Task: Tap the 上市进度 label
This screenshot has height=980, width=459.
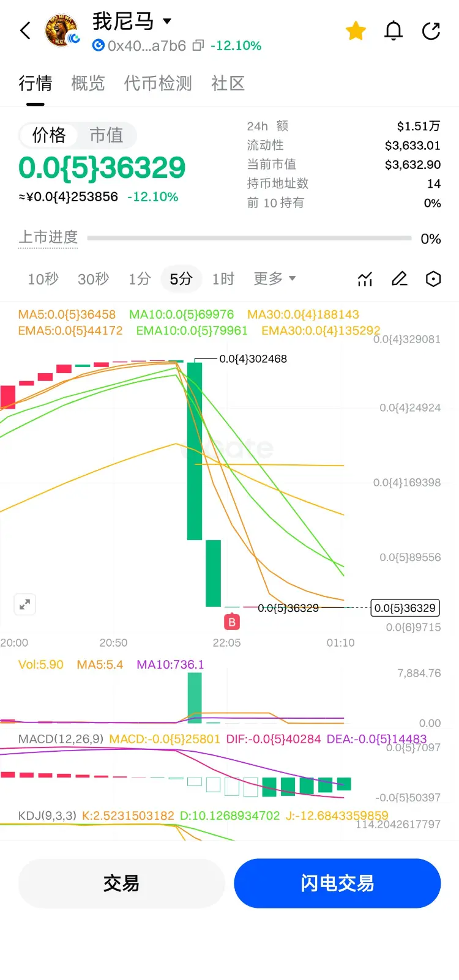Action: (48, 237)
